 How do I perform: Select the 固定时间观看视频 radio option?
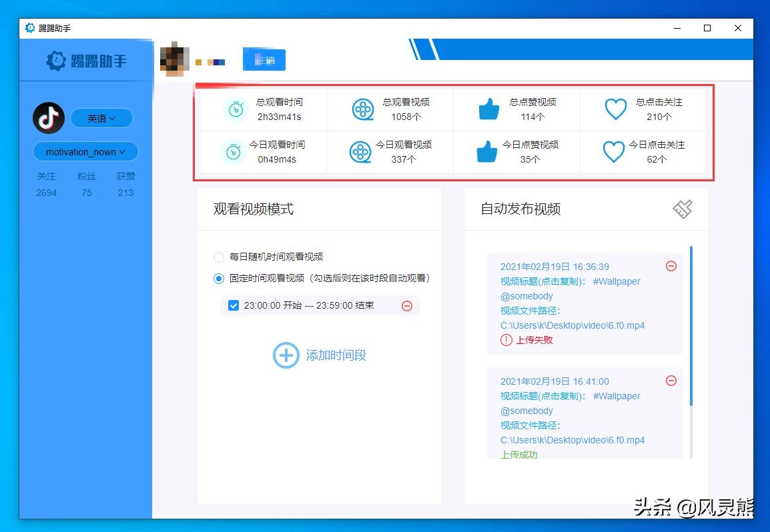218,278
